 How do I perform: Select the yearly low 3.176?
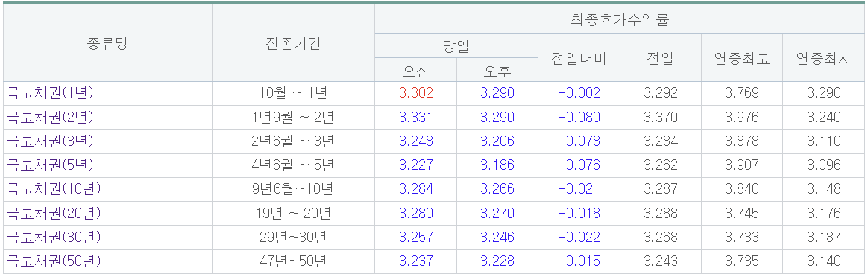point(824,213)
